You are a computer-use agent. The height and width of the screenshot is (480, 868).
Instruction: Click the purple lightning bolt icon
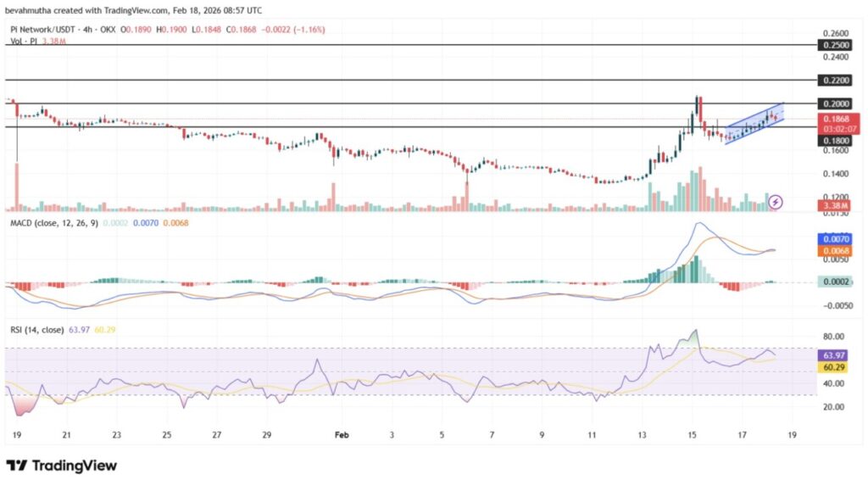coord(777,201)
